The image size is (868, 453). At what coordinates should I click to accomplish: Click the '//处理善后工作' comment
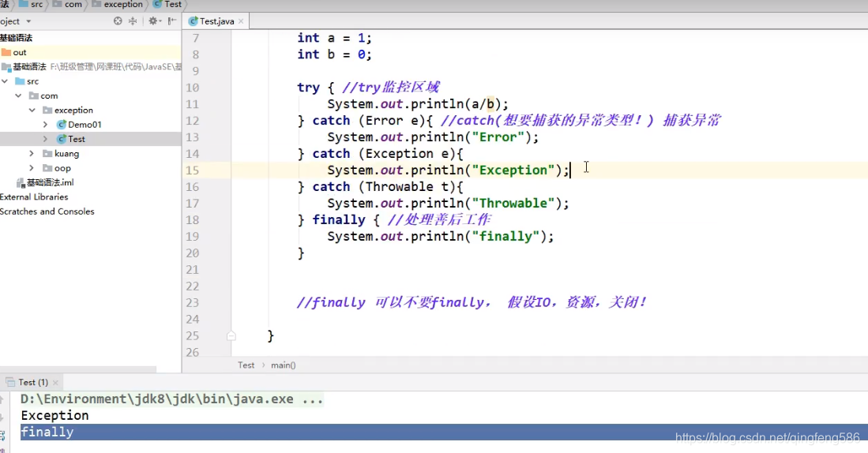click(439, 220)
